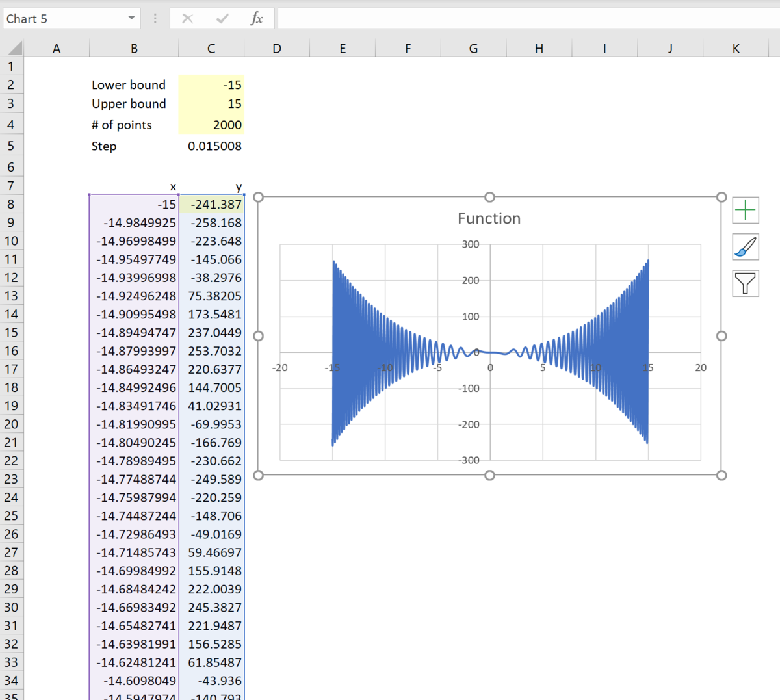Viewport: 780px width, 700px height.
Task: Click the vertical dots handle beside the Name Box
Action: point(155,18)
